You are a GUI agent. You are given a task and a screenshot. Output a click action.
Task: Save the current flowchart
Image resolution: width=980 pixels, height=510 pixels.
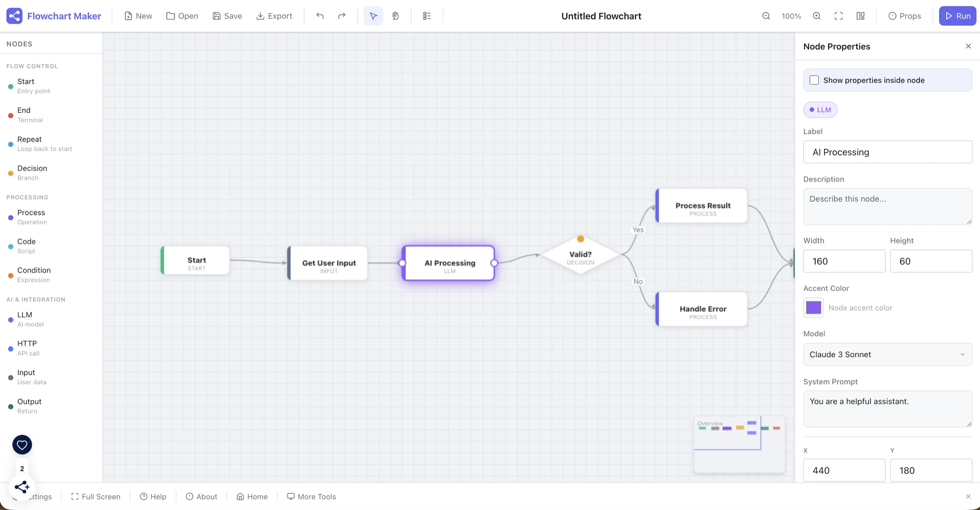coord(227,16)
